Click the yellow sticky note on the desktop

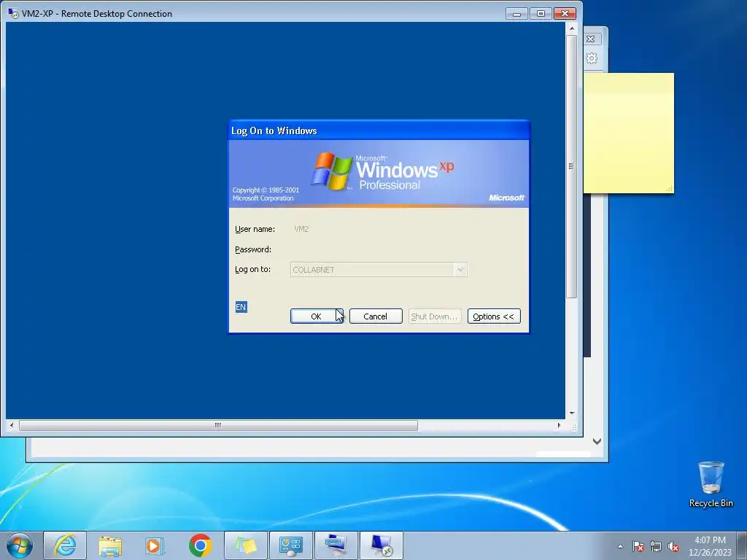[628, 133]
